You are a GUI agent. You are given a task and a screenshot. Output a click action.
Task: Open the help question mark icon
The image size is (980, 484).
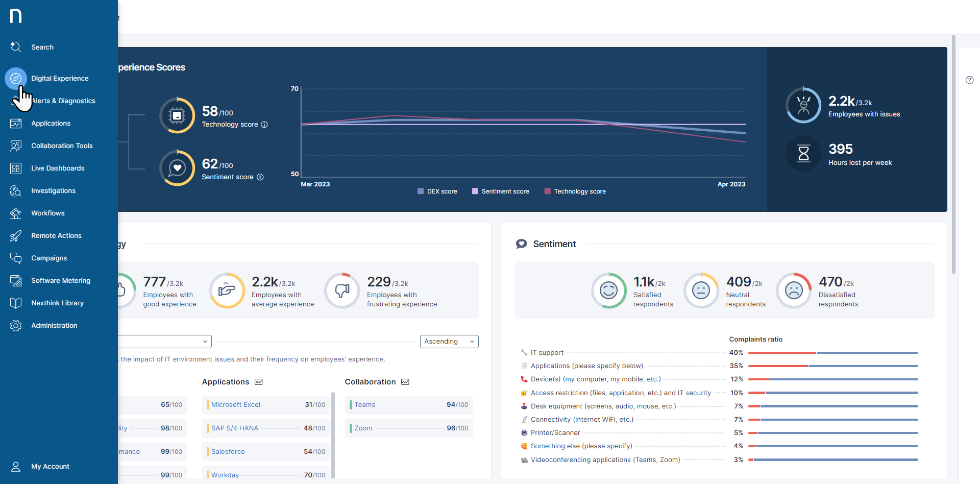[x=969, y=80]
